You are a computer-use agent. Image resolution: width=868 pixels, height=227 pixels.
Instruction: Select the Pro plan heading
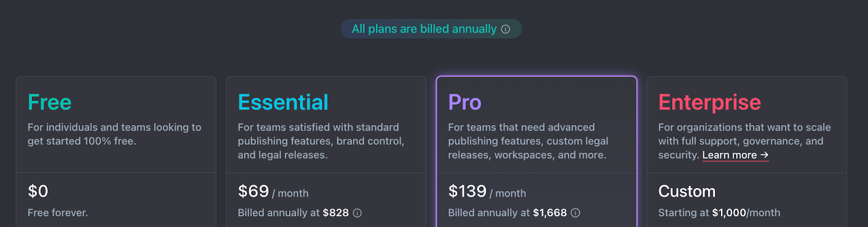[465, 102]
